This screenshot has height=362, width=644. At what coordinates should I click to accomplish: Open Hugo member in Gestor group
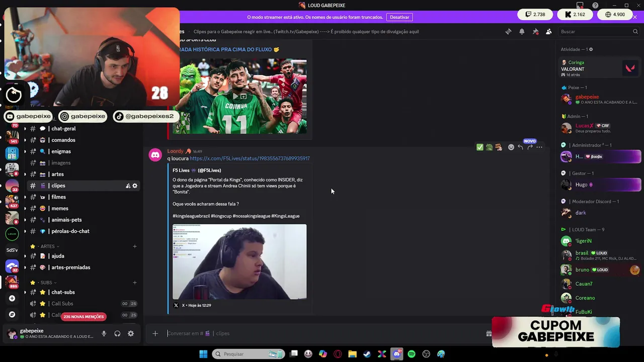pos(600,185)
